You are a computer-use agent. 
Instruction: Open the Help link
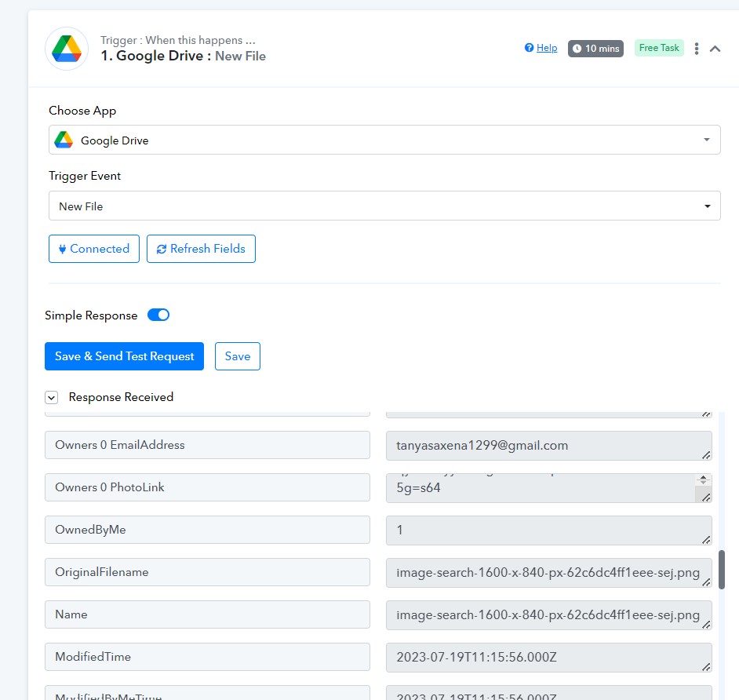pos(547,48)
